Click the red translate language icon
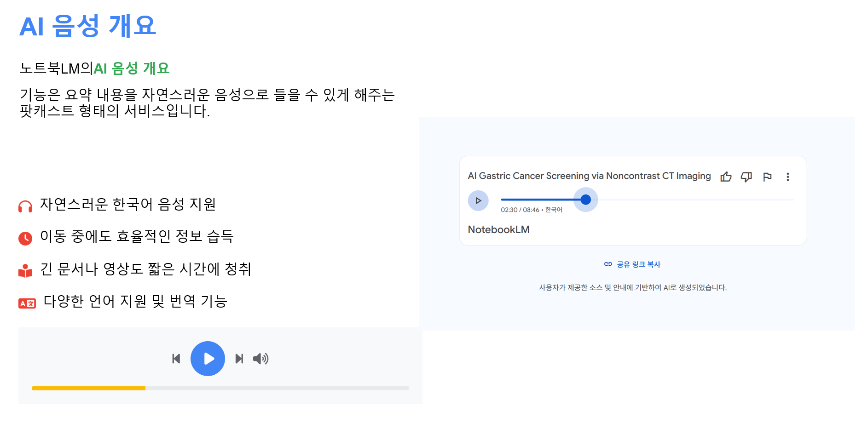Image resolution: width=868 pixels, height=440 pixels. pyautogui.click(x=27, y=303)
